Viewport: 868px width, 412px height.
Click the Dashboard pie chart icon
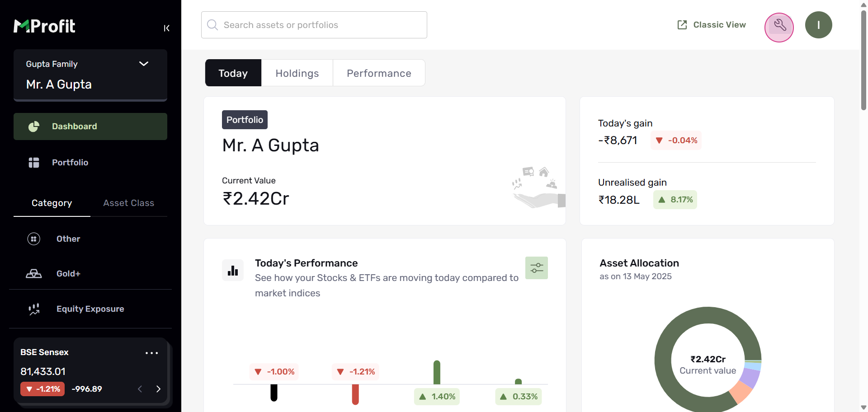coord(34,126)
